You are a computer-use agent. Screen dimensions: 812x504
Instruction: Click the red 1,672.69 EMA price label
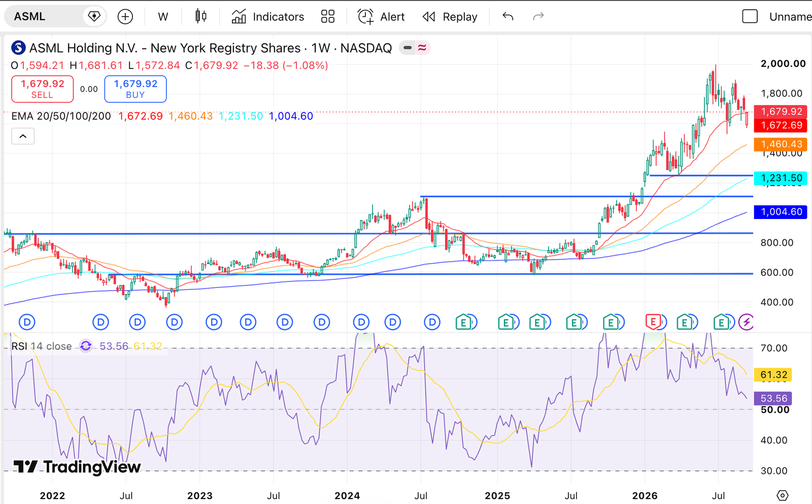(781, 125)
